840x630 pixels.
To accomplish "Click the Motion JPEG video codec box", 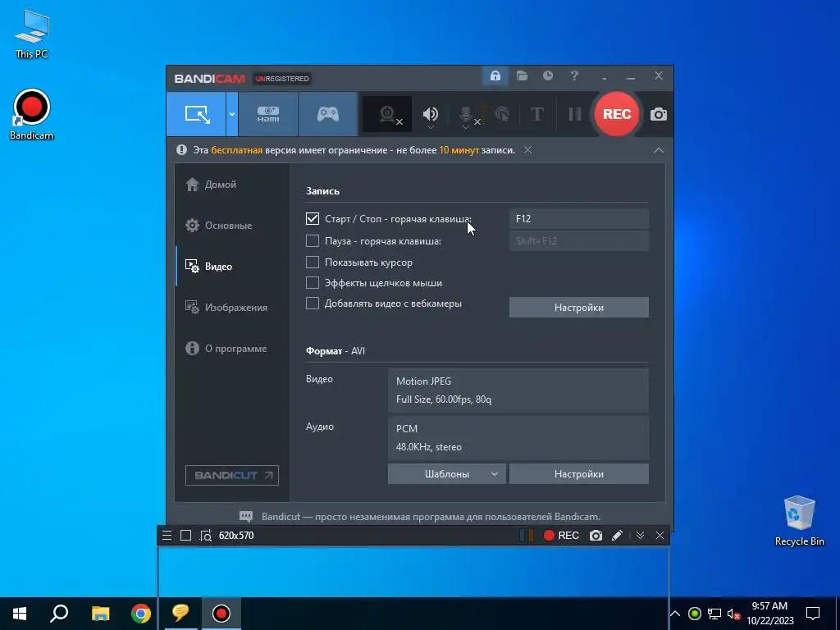I will coord(518,390).
